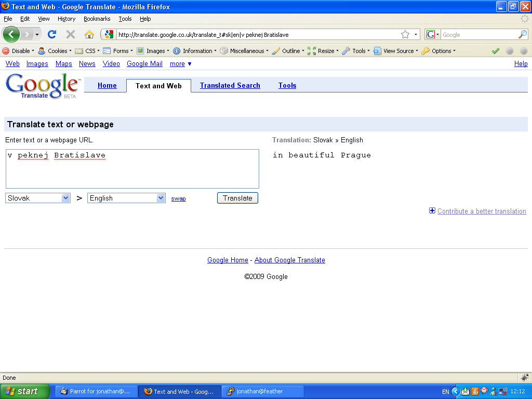Bookmark this page with the star icon
The image size is (532, 399).
click(405, 34)
